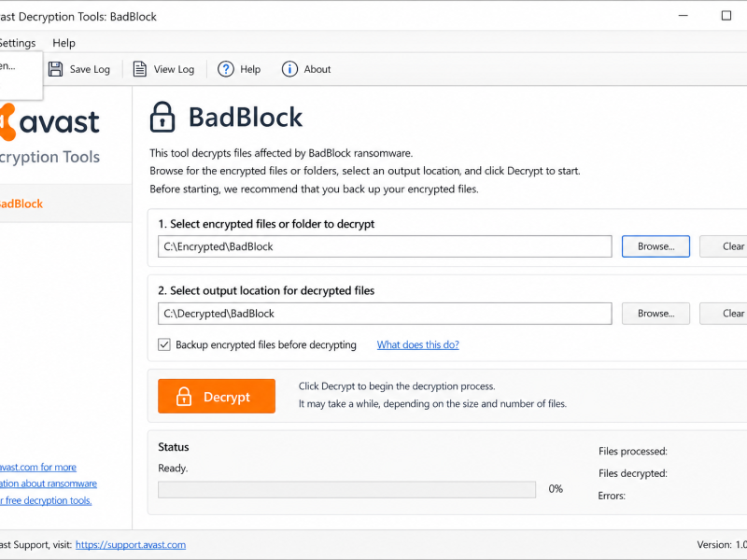Open the 'What does this do?' link
747x560 pixels.
(417, 344)
